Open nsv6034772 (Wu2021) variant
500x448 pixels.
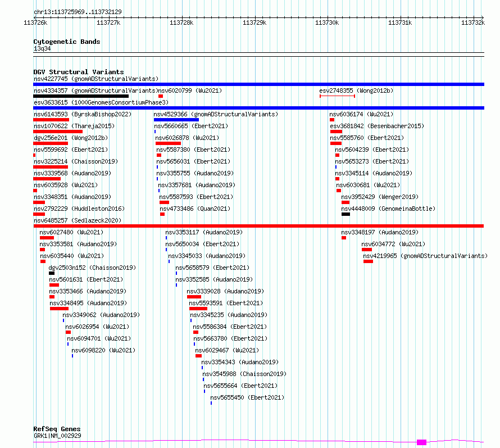pyautogui.click(x=393, y=244)
